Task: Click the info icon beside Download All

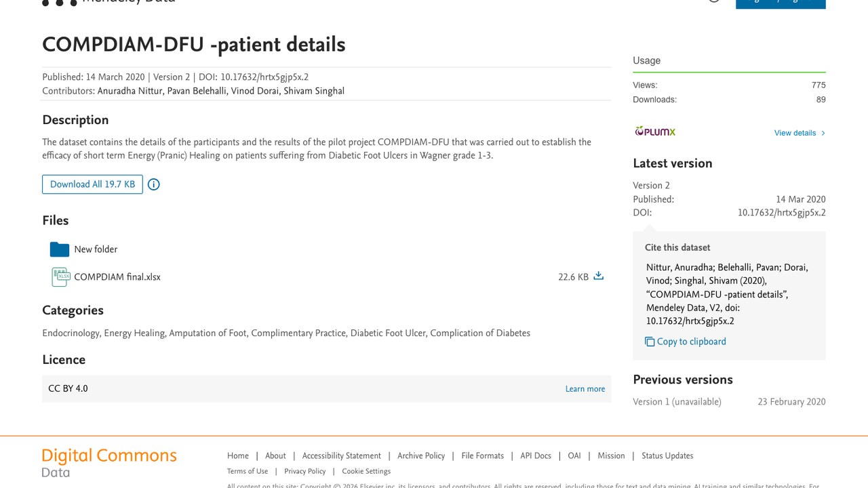Action: pyautogui.click(x=154, y=184)
